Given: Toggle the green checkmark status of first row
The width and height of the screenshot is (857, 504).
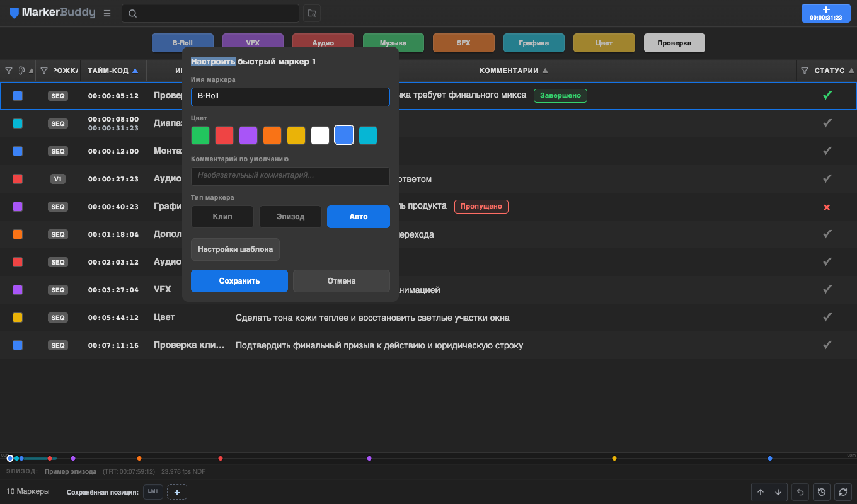Looking at the screenshot, I should (827, 95).
